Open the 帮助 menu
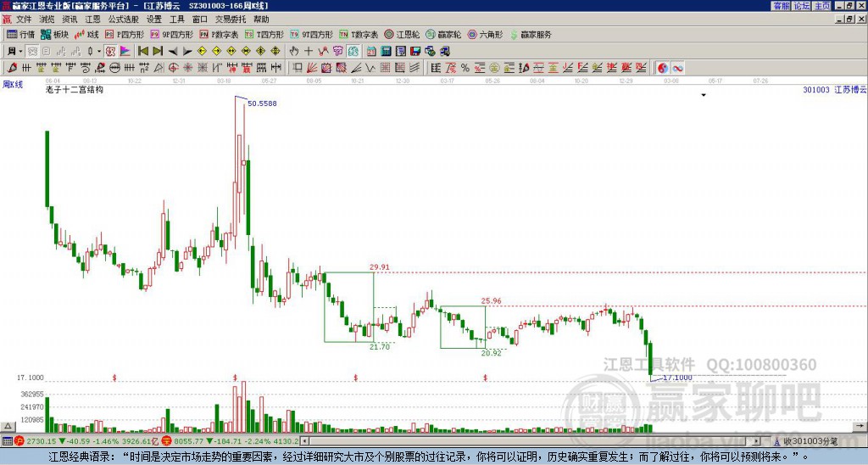 [261, 20]
